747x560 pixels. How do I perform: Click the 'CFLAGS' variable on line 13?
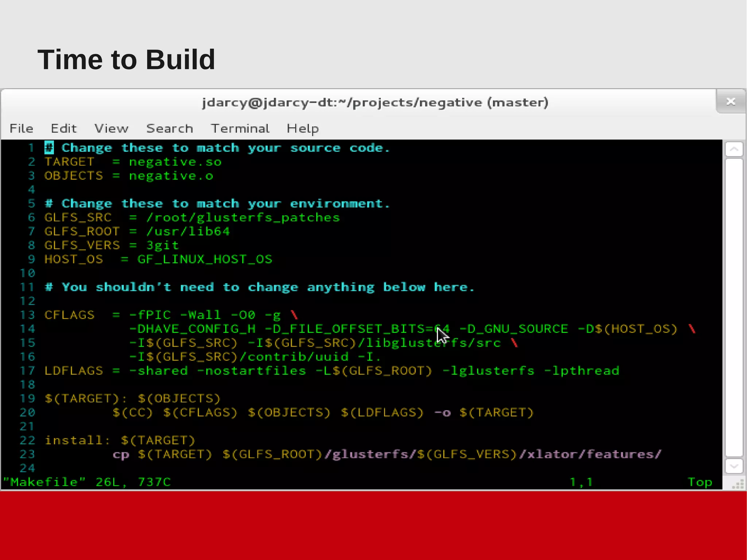(x=69, y=315)
